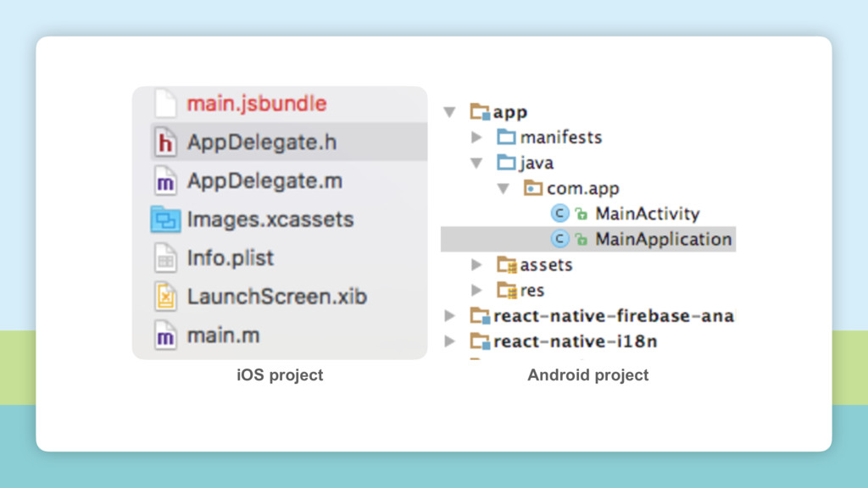This screenshot has height=488, width=868.
Task: Select the res label
Action: coord(532,291)
